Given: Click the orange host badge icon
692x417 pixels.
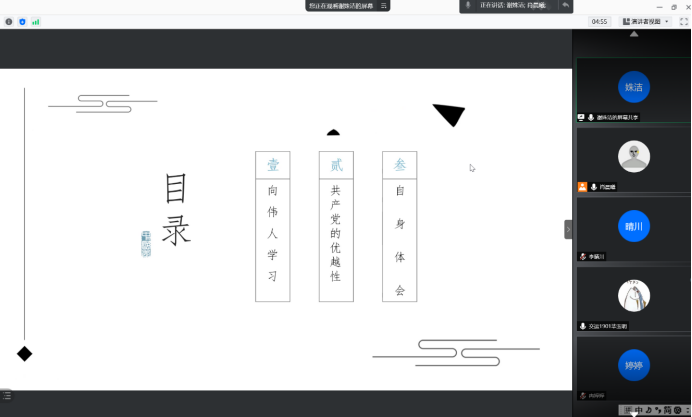Looking at the screenshot, I should pyautogui.click(x=582, y=187).
